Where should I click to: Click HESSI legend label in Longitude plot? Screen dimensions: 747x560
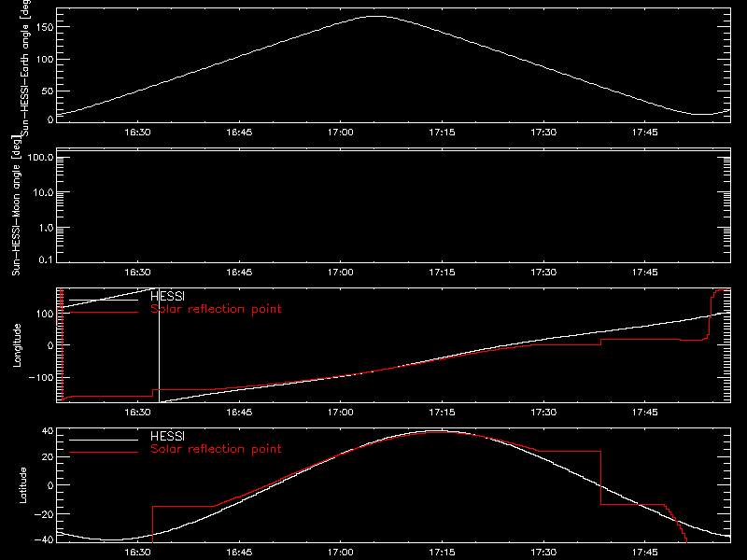click(x=168, y=296)
